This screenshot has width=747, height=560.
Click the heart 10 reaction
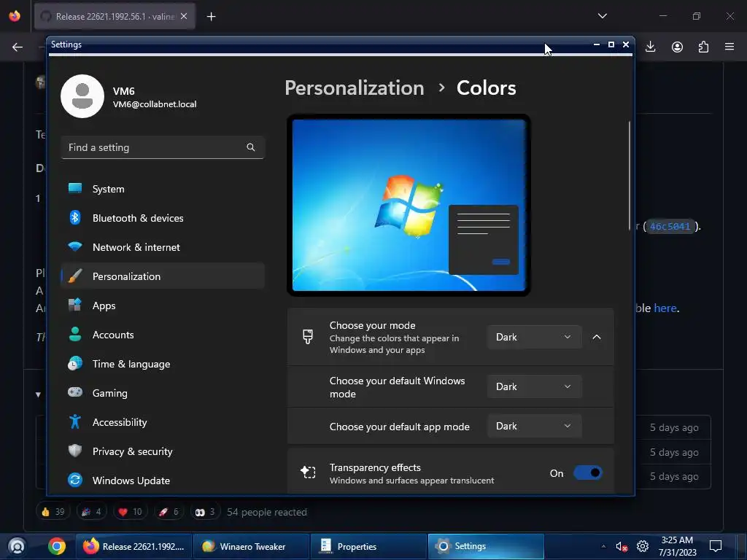[x=130, y=512]
